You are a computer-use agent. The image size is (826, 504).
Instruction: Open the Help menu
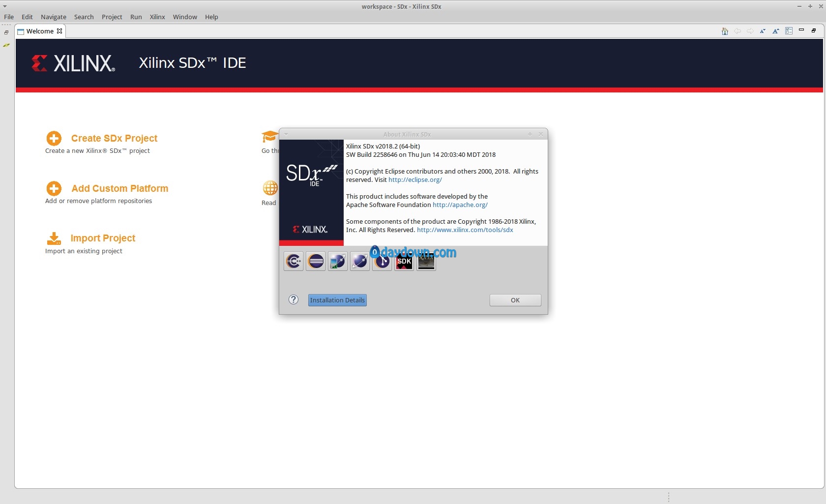[211, 17]
